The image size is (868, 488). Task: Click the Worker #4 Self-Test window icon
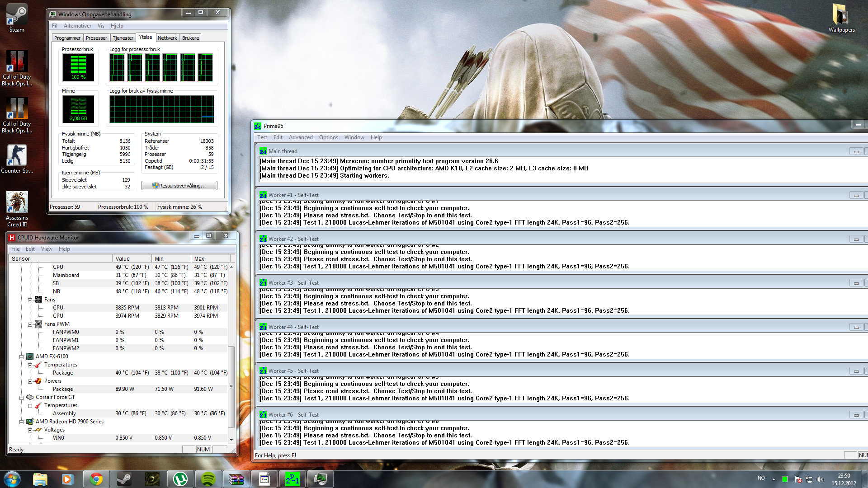[263, 327]
